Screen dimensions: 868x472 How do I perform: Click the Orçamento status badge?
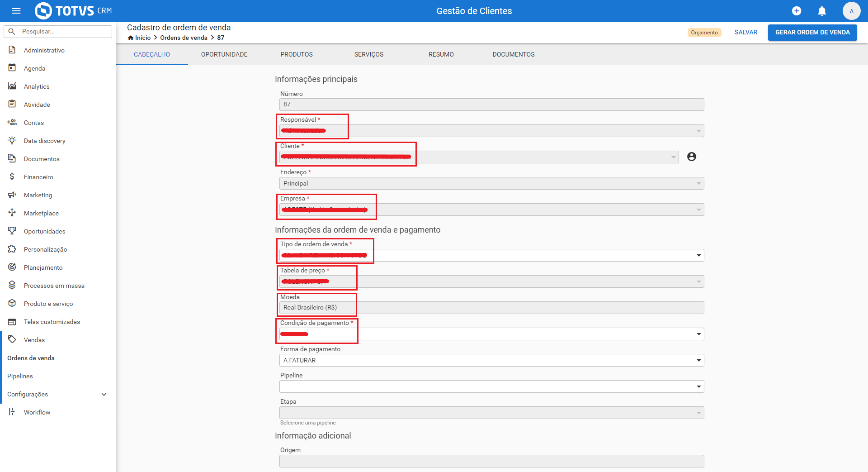[x=704, y=33]
